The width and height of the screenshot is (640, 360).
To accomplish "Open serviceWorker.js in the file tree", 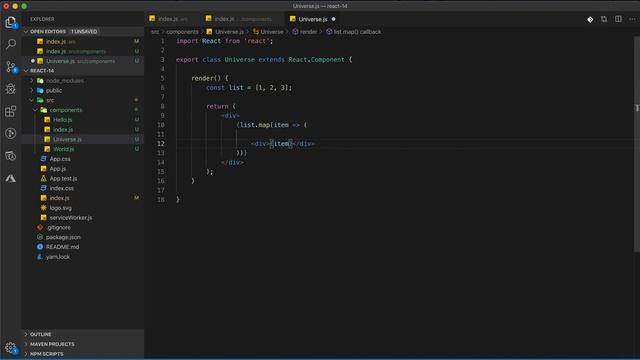I will point(71,218).
